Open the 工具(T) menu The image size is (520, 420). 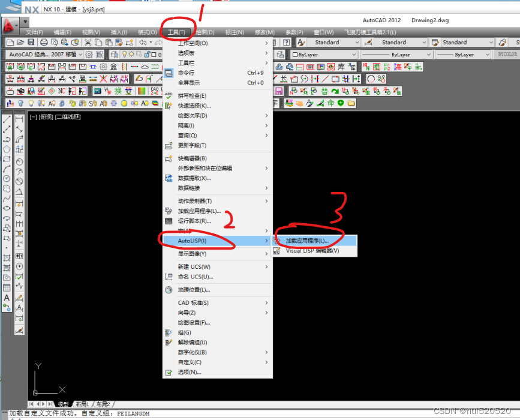pos(176,32)
